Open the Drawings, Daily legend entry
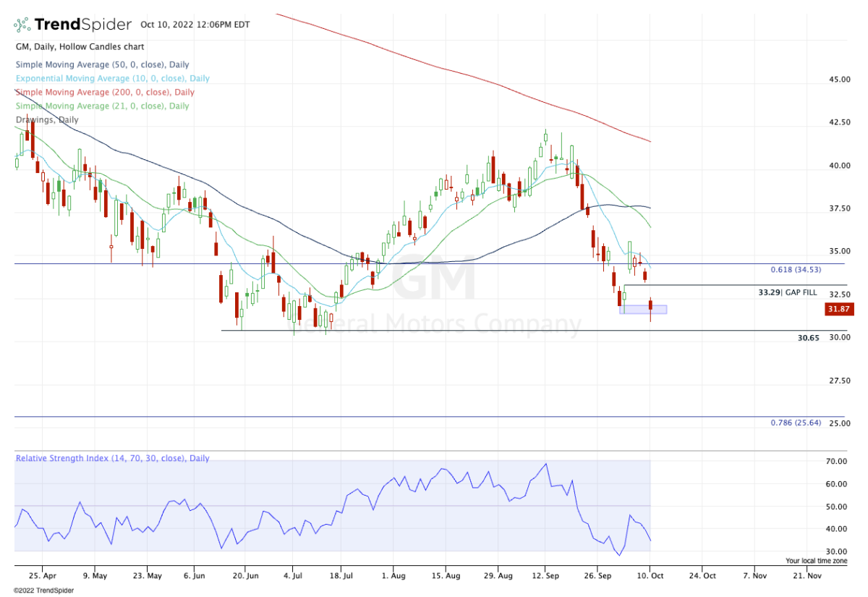The image size is (868, 597). coord(48,119)
